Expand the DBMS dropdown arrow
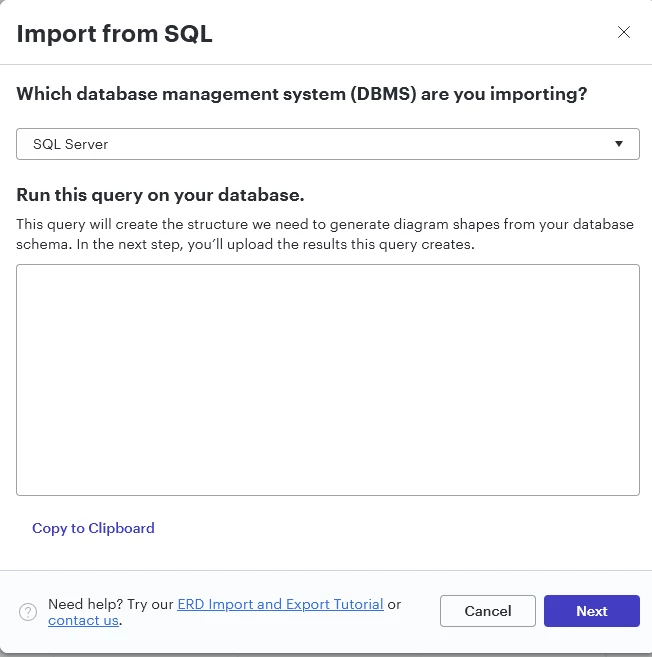Viewport: 652px width, 657px height. click(618, 144)
